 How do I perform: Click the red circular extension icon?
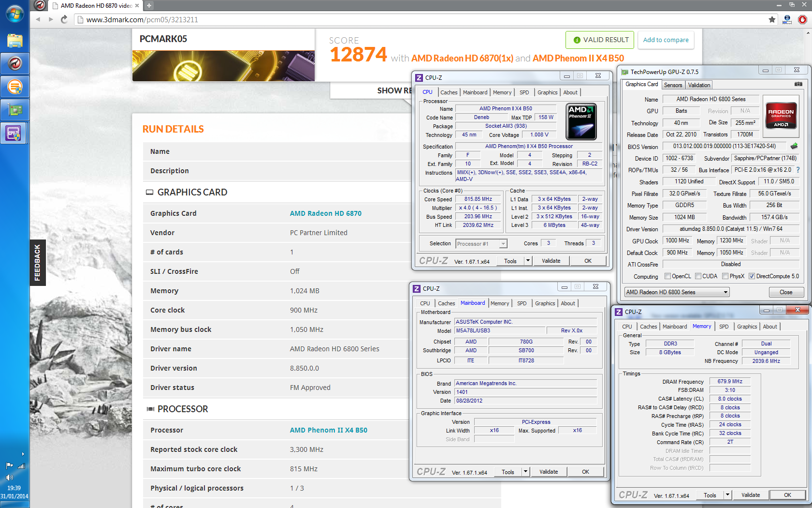tap(802, 19)
